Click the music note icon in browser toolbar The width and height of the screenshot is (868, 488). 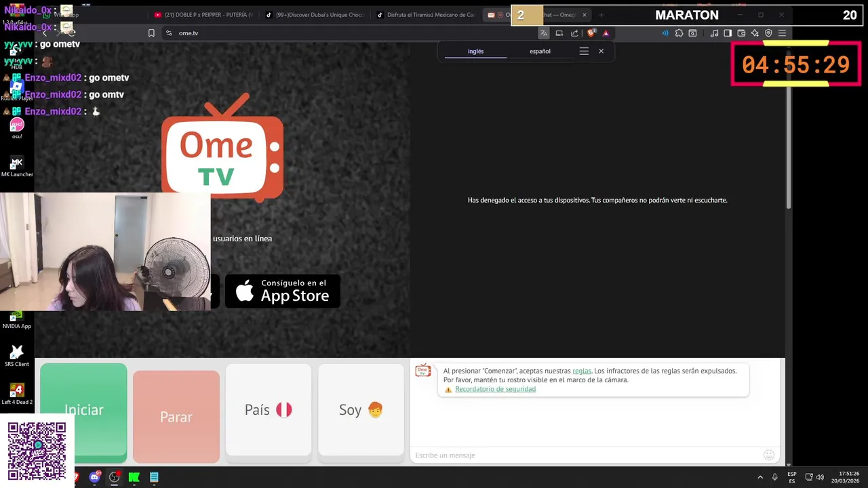click(714, 33)
